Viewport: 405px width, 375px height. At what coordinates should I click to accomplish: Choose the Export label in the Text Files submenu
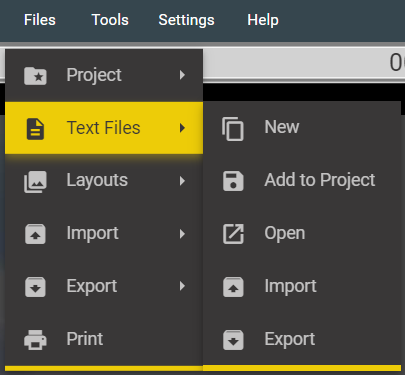(x=290, y=340)
